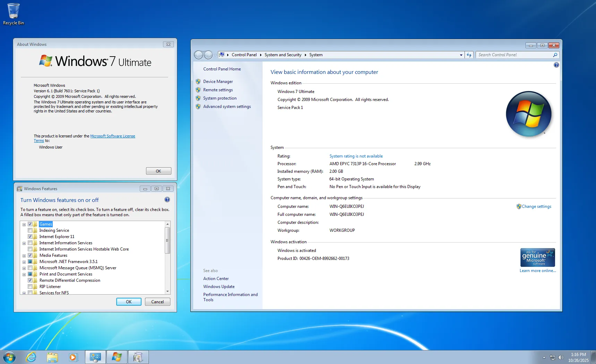Image resolution: width=596 pixels, height=364 pixels.
Task: Click help icon in Windows Features dialog
Action: (167, 200)
